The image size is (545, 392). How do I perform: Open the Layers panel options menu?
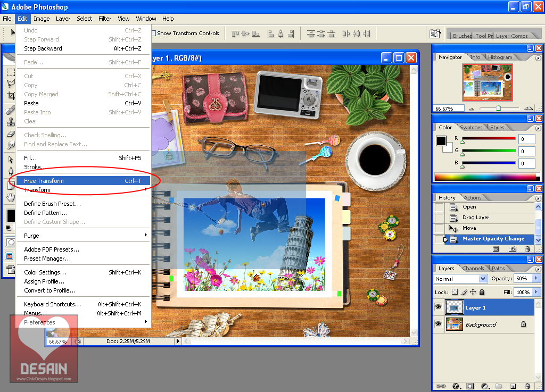click(x=538, y=269)
